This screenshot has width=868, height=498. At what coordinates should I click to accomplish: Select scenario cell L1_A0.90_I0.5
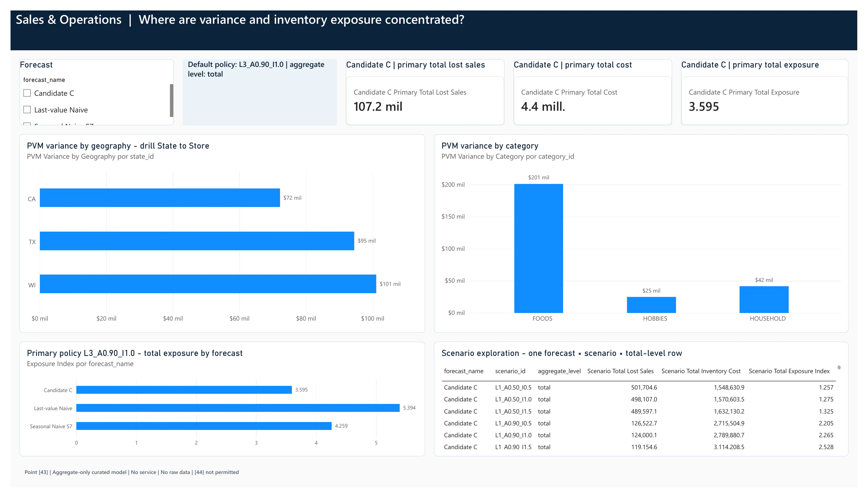(513, 423)
